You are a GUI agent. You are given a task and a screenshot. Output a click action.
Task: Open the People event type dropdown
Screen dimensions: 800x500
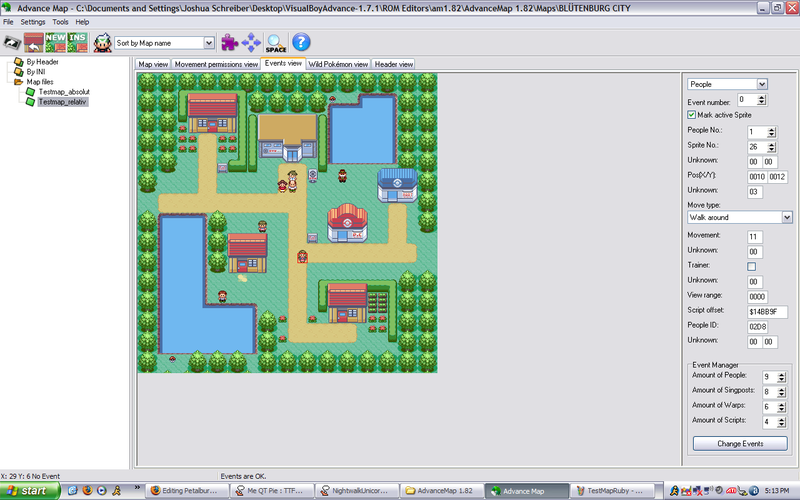tap(762, 84)
